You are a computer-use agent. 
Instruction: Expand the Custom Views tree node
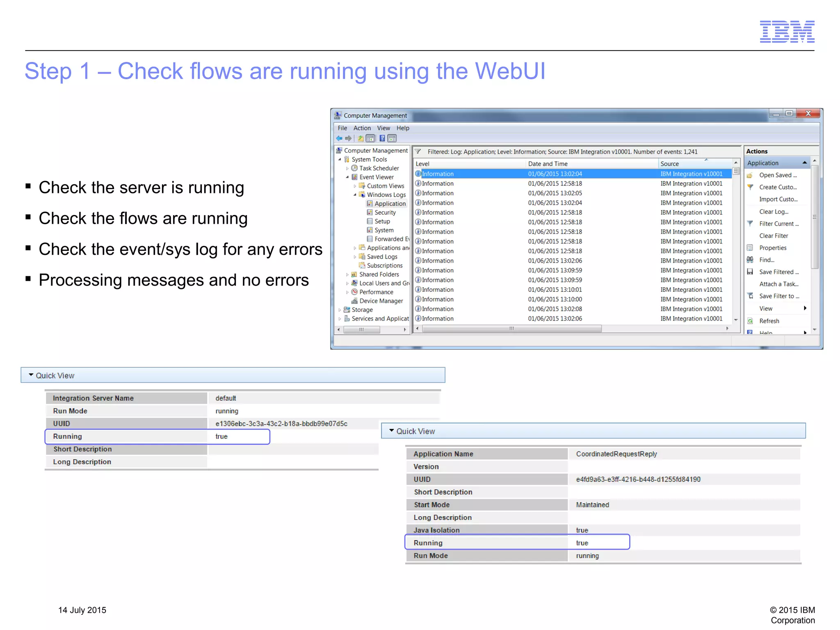point(355,186)
